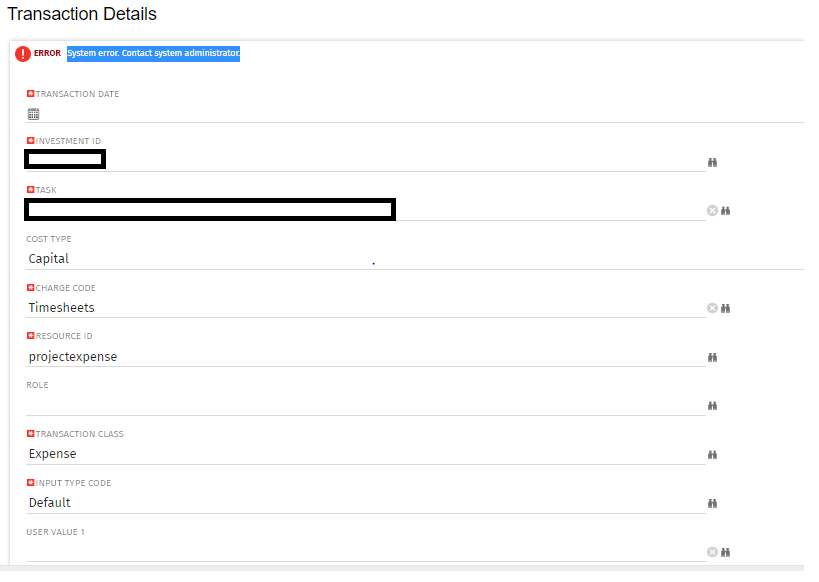Viewport: 819px width, 582px height.
Task: Clear the Task field value
Action: [x=712, y=211]
